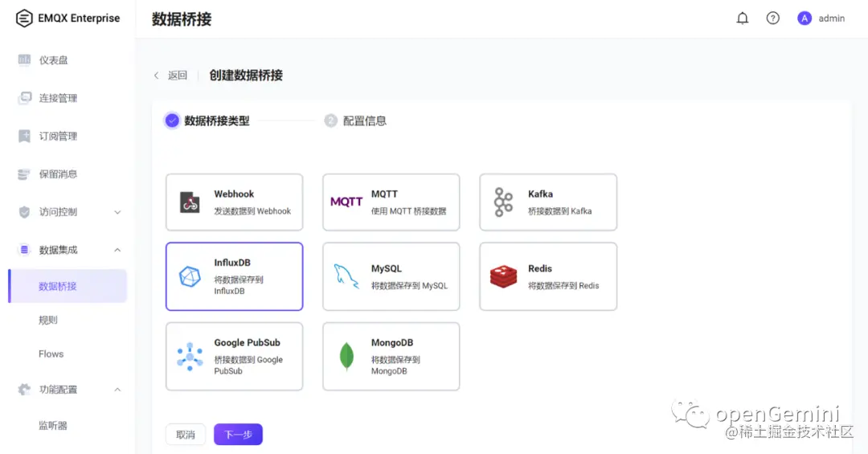Screen dimensions: 868x454
Task: Select the Google PubSub bridge card title
Action: click(x=247, y=342)
